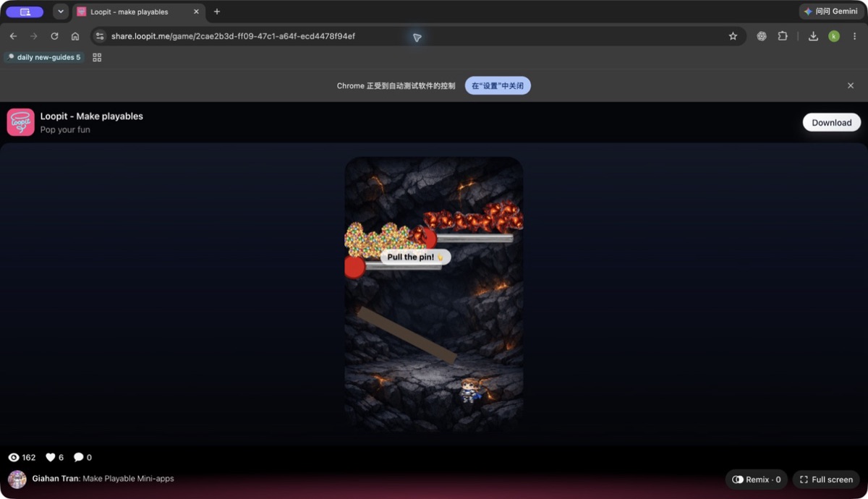Click the red pin handle under candies
Screen dimensions: 868x499
(354, 267)
